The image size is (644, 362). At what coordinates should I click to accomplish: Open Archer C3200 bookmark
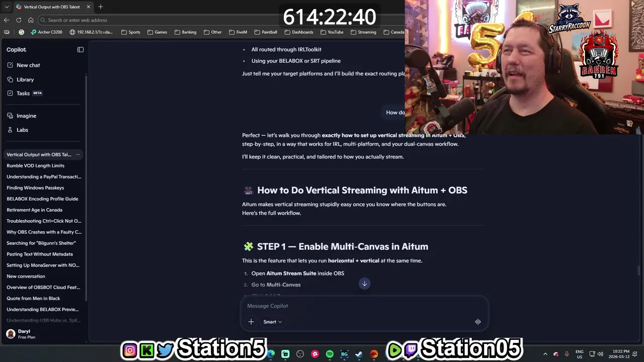[x=47, y=32]
